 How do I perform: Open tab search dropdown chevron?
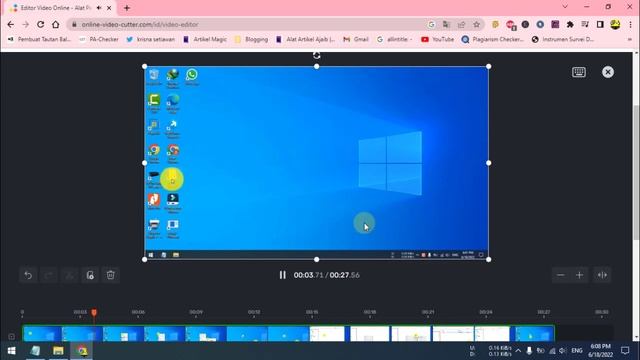pyautogui.click(x=565, y=7)
